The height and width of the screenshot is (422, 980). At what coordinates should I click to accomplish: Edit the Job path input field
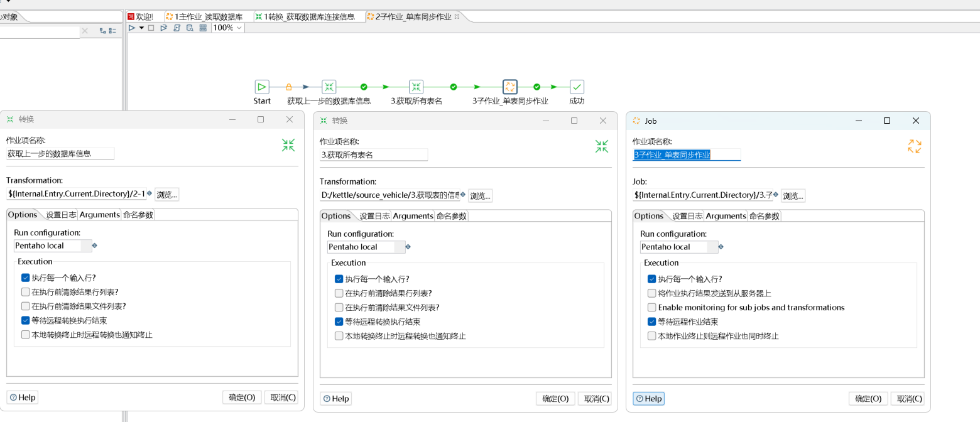[702, 195]
